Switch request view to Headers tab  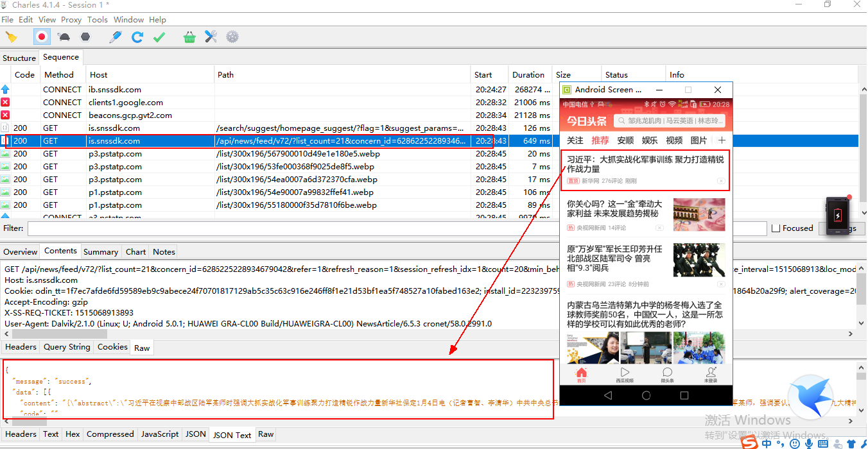[x=21, y=347]
